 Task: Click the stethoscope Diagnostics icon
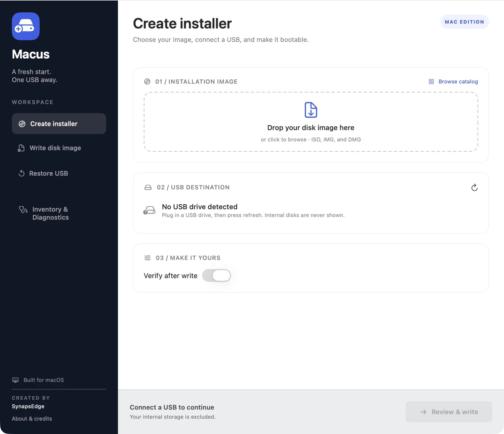click(23, 210)
